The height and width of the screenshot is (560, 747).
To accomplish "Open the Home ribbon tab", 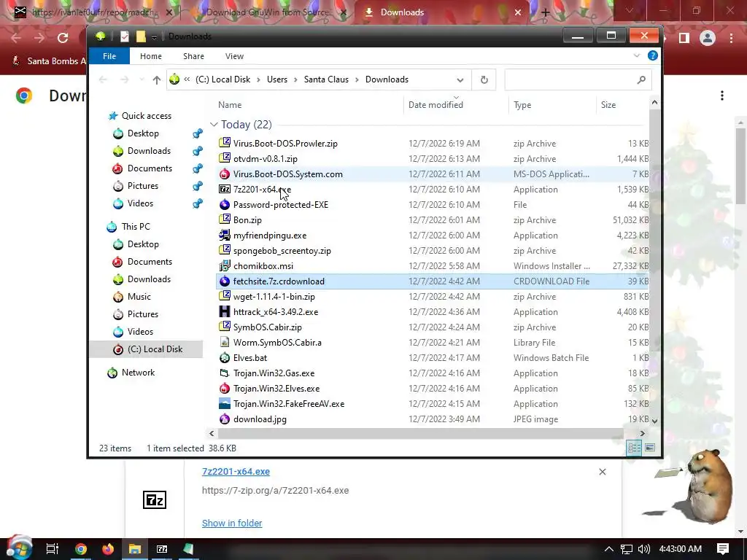I will 150,55.
